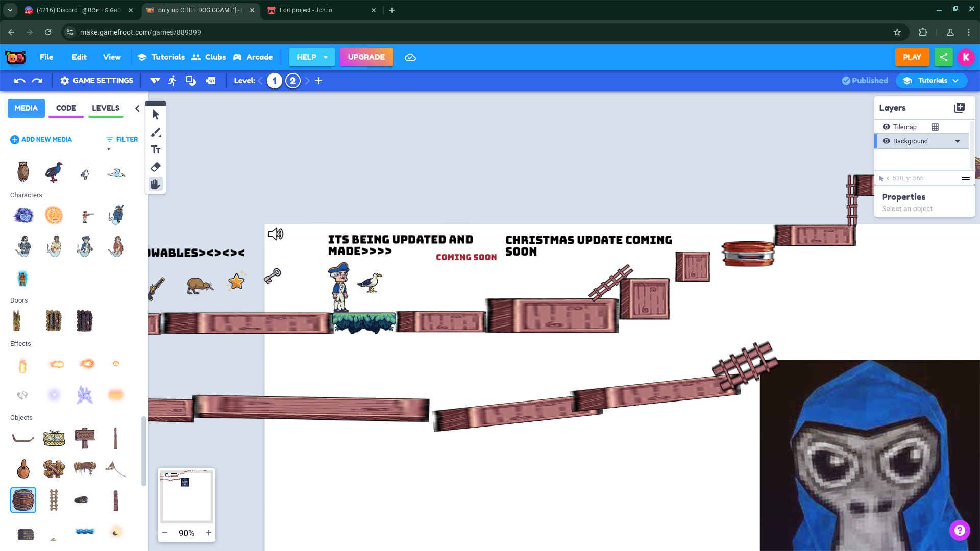Viewport: 980px width, 551px height.
Task: Click the add new layer icon
Action: coord(960,108)
